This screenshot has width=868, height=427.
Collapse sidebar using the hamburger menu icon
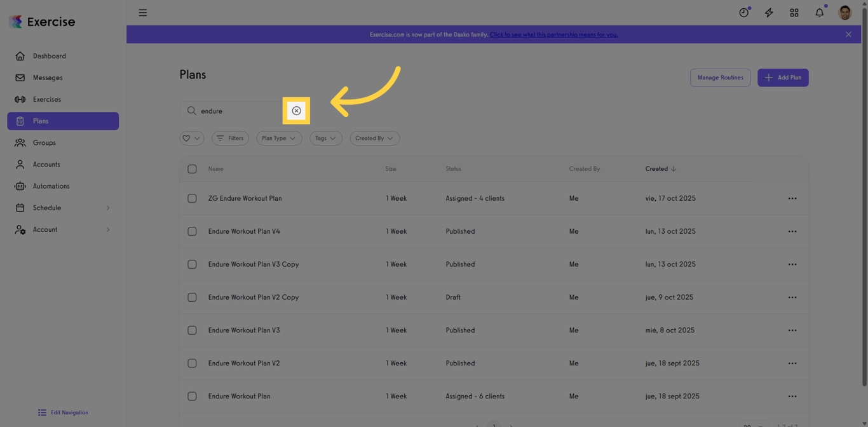pos(143,13)
